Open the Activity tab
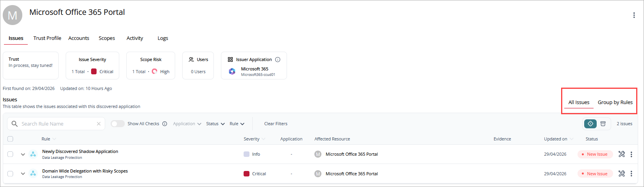644x187 pixels. pyautogui.click(x=135, y=38)
